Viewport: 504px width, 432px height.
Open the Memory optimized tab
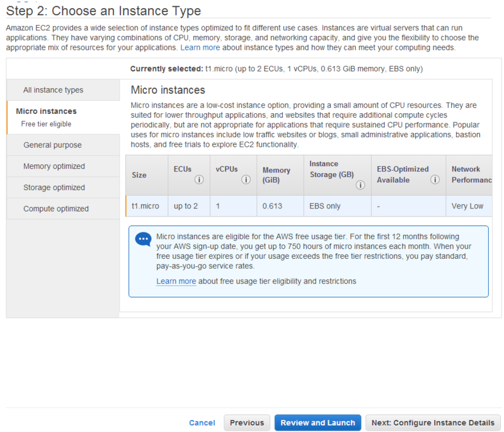coord(54,166)
